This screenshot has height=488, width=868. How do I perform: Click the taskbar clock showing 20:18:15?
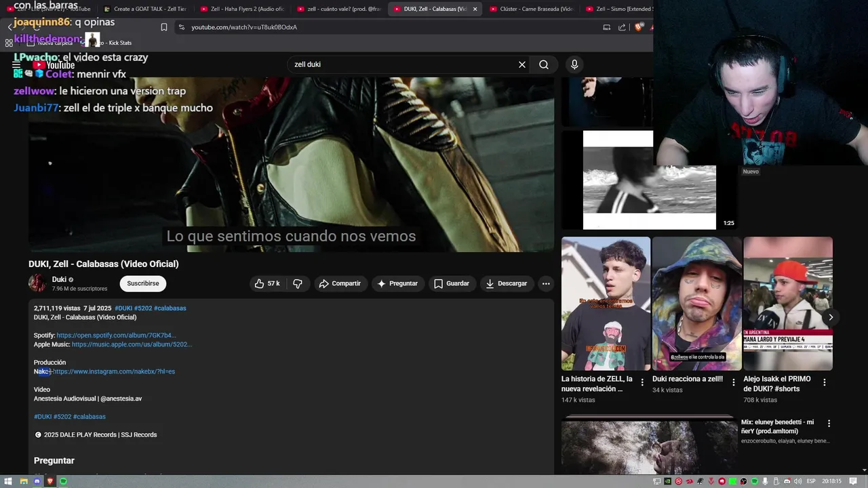click(x=831, y=481)
